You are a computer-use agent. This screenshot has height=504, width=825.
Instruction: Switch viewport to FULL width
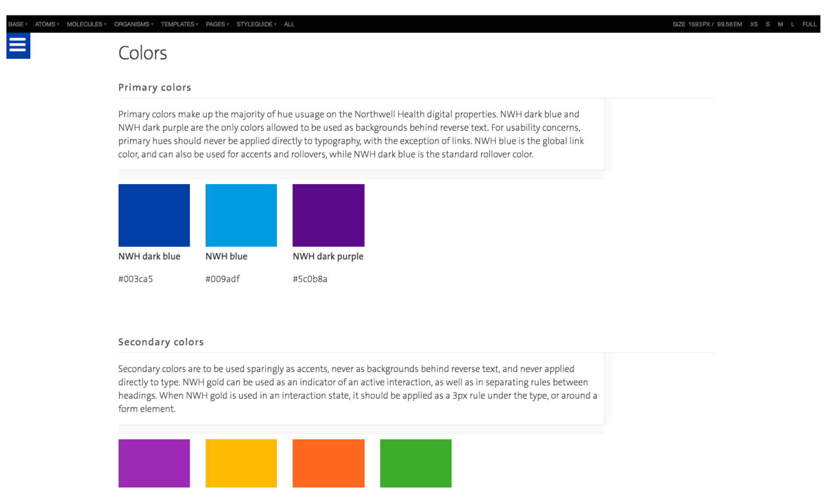tap(809, 24)
